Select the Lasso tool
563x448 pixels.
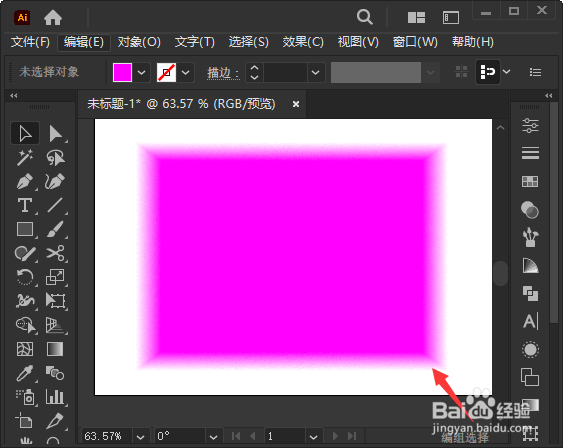55,158
